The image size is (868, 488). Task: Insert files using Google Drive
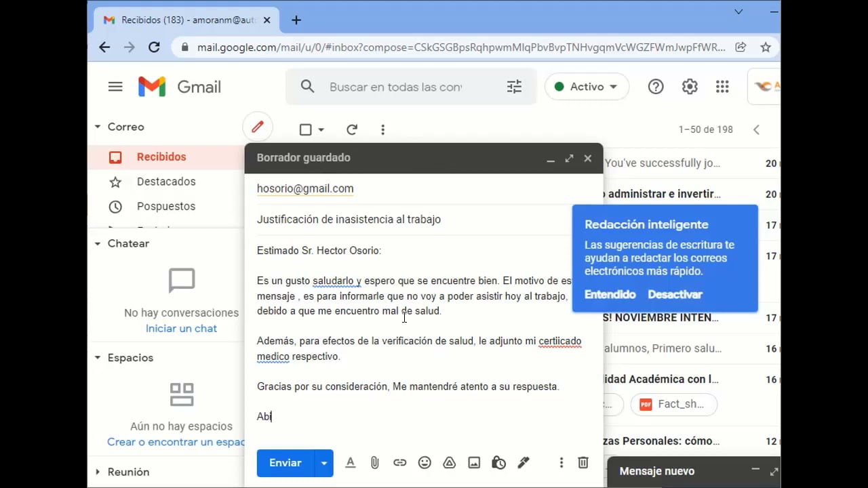tap(449, 462)
